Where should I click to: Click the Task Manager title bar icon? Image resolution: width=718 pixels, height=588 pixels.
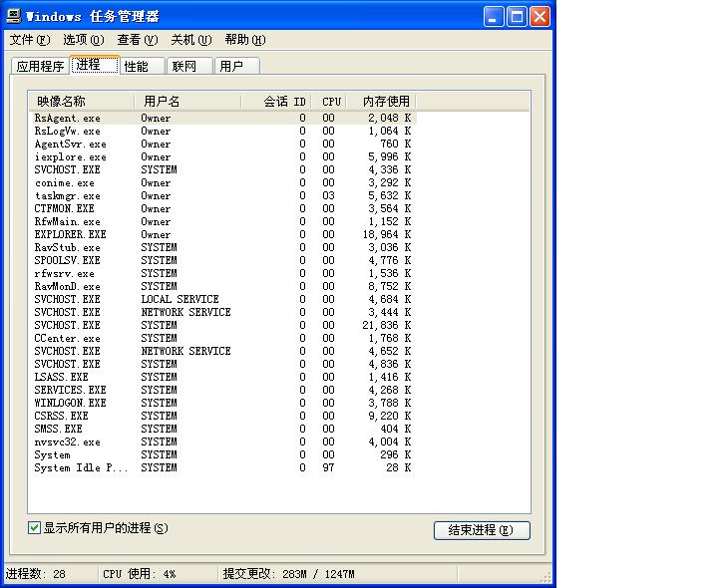[x=14, y=16]
